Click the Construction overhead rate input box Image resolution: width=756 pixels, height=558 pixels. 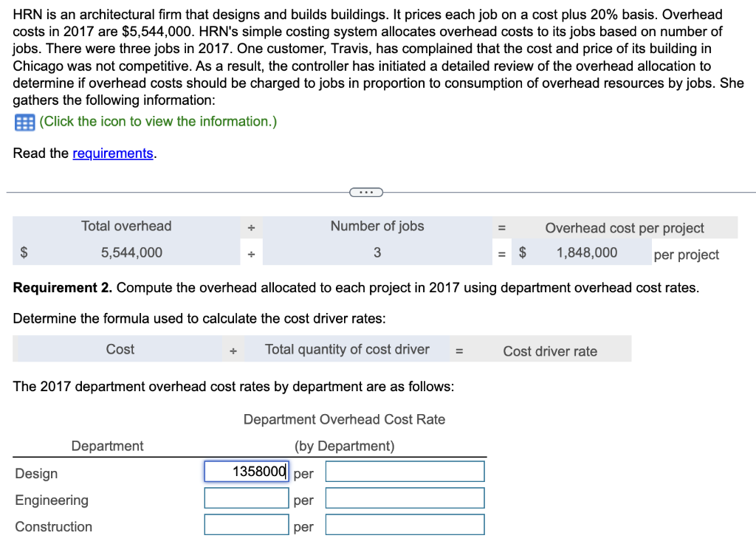point(246,524)
